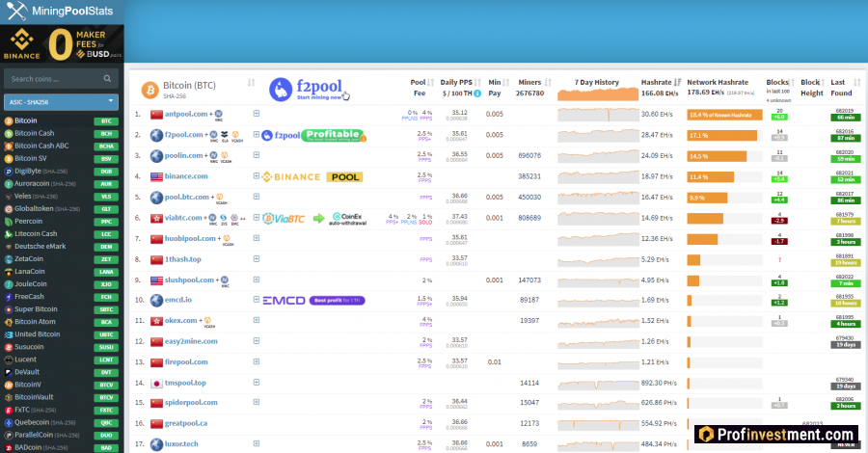Sort table by Min Pay column
This screenshot has width=868, height=453.
[x=506, y=83]
